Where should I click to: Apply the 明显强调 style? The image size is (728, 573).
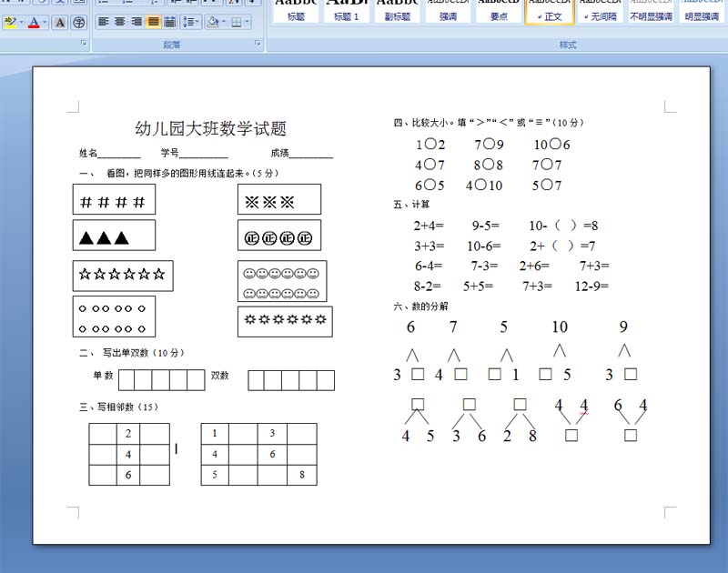[x=702, y=10]
